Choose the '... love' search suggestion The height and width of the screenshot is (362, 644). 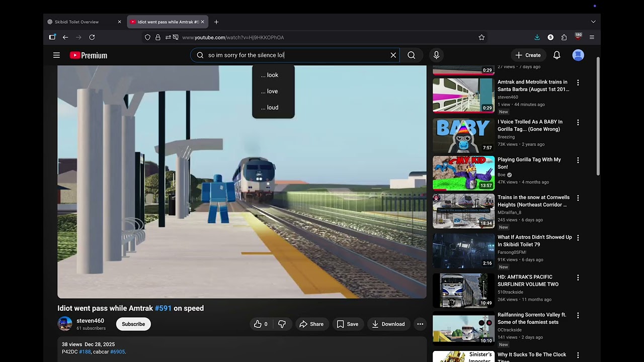click(273, 91)
